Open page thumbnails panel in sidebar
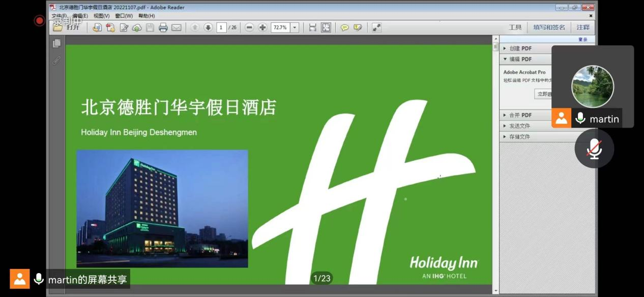 pyautogui.click(x=56, y=44)
